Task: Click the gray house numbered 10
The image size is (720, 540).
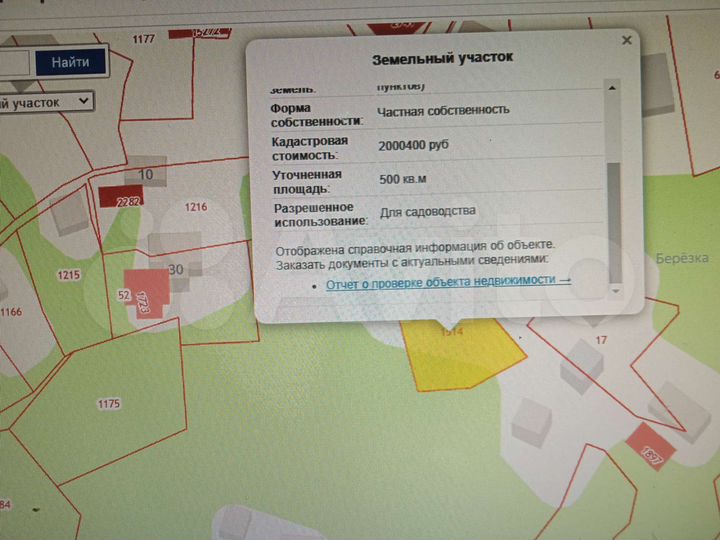Action: pyautogui.click(x=148, y=172)
